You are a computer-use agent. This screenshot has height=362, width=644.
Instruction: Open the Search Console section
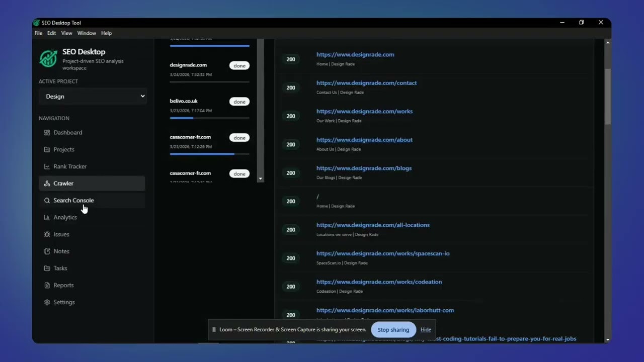pos(92,200)
